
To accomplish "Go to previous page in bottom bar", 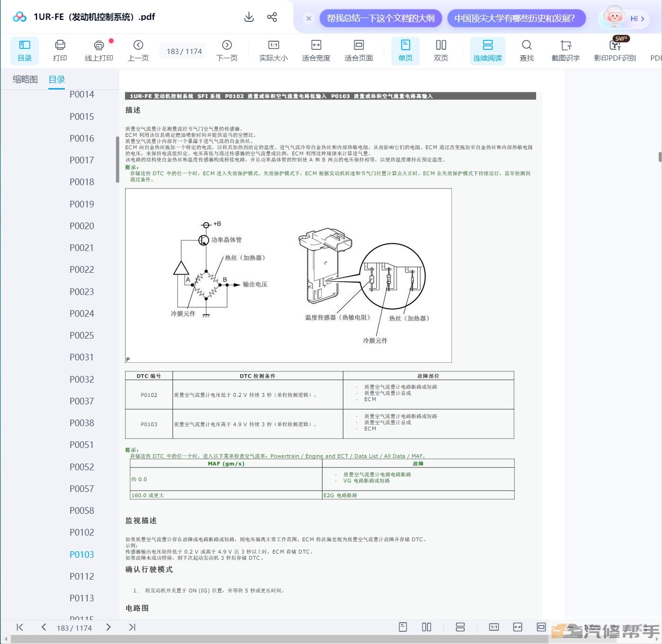I will pos(44,627).
